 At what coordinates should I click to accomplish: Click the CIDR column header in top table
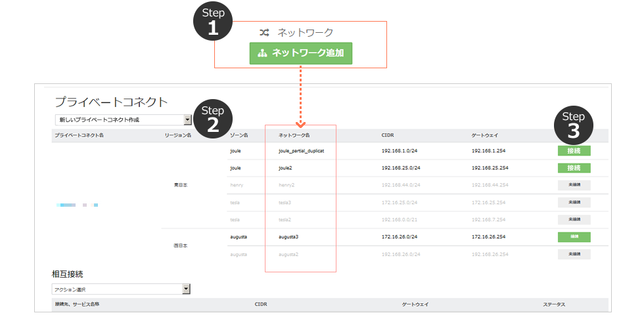[x=387, y=135]
